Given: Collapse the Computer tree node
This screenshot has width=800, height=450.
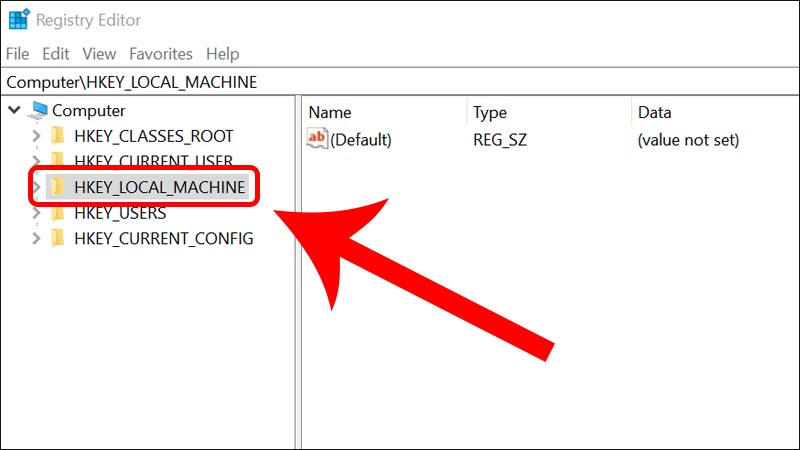Looking at the screenshot, I should click(14, 110).
